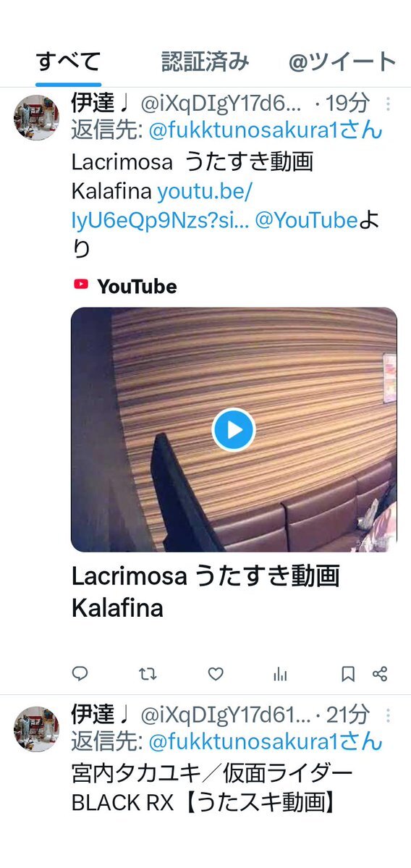Like the Lacrimosa tweet with heart icon
The width and height of the screenshot is (411, 868).
(215, 674)
